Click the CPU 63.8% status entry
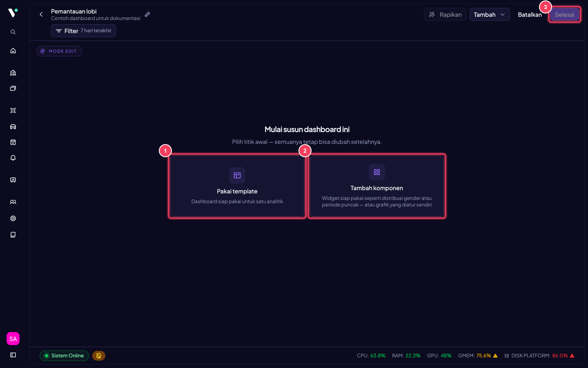588x368 pixels. tap(371, 356)
